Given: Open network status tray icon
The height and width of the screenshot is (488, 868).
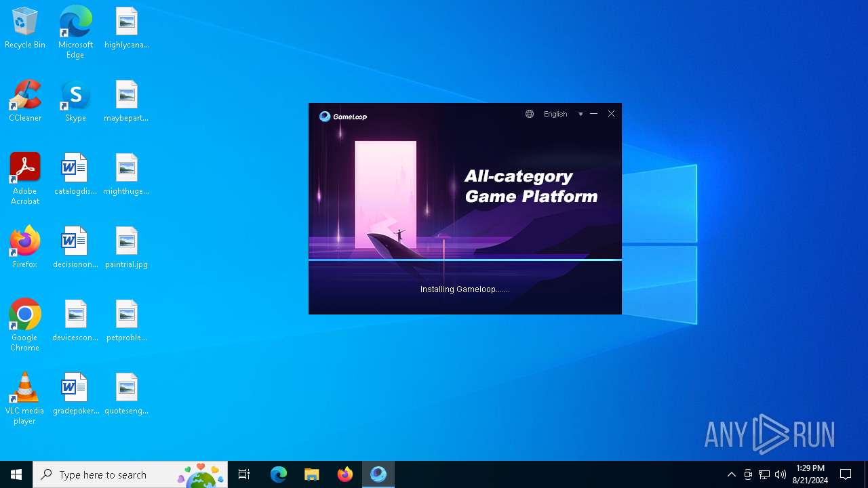Looking at the screenshot, I should click(764, 474).
